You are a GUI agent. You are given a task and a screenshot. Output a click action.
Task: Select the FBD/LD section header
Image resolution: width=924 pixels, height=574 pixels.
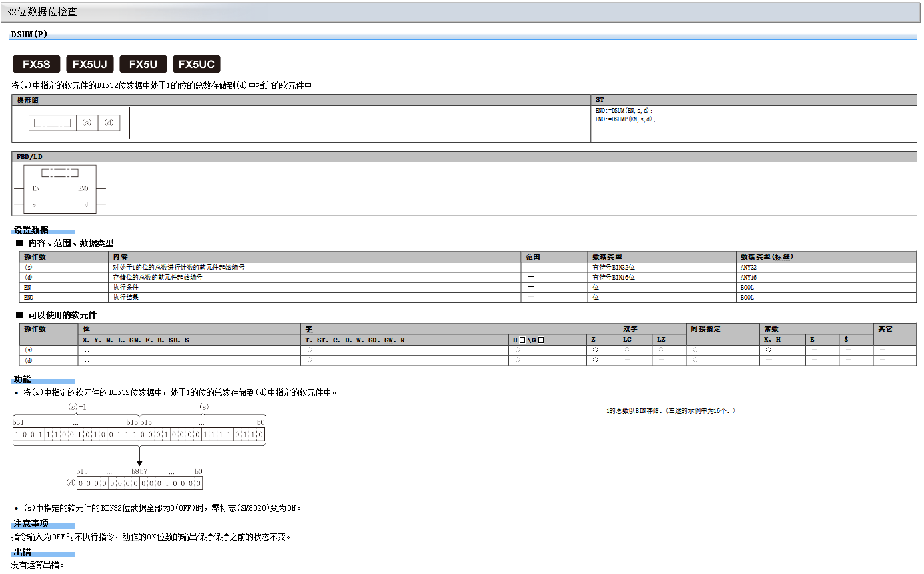29,156
